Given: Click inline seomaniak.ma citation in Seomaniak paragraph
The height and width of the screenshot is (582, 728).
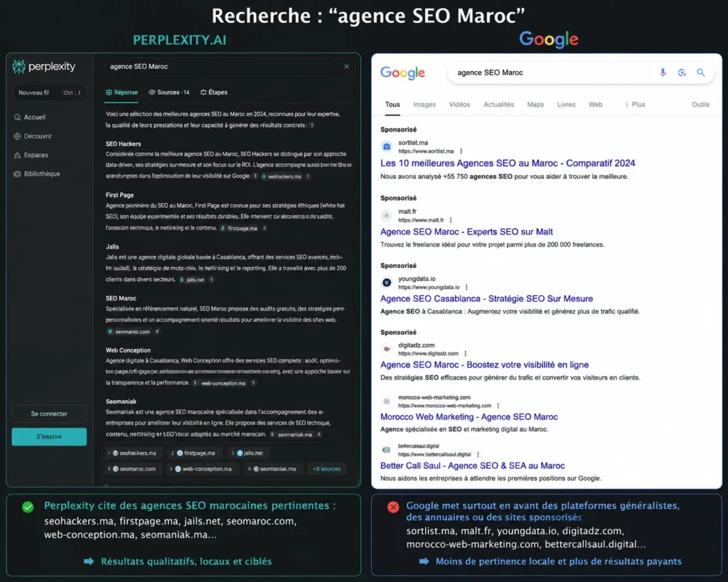Looking at the screenshot, I should pos(292,435).
